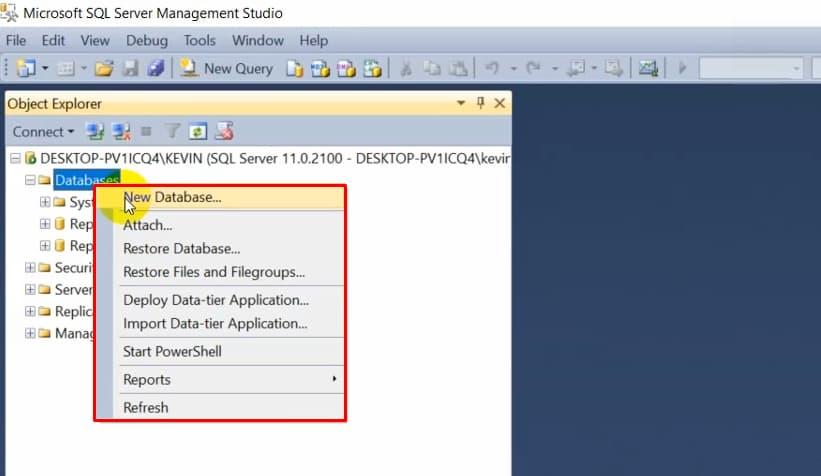Click the Activity Monitor toolbar icon
Viewport: 821px width, 476px height.
(x=648, y=68)
